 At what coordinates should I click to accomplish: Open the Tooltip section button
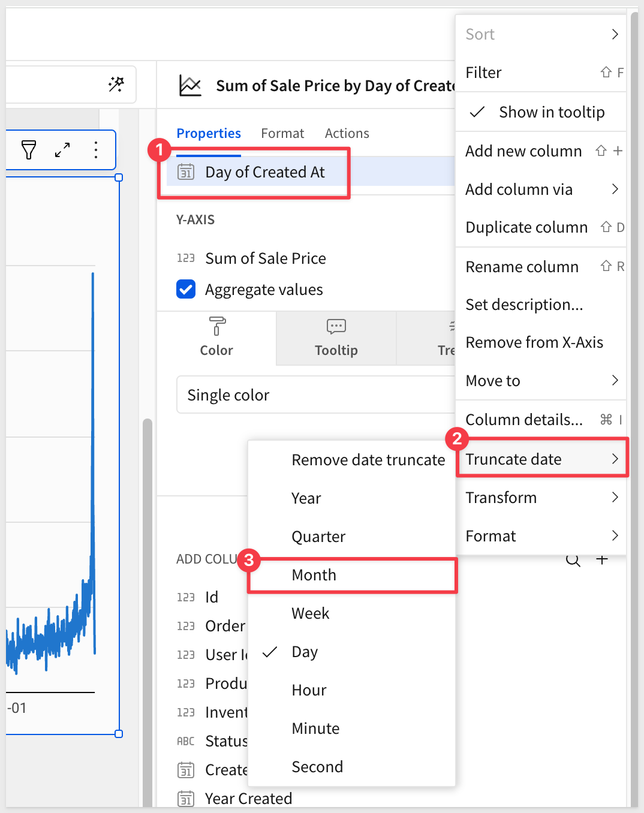click(336, 338)
